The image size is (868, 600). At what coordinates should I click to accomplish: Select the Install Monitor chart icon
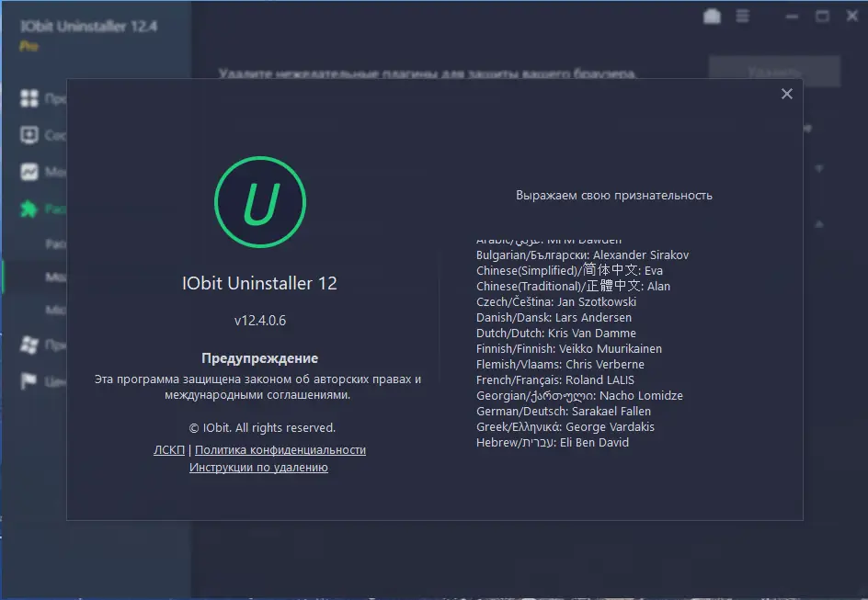(x=29, y=172)
